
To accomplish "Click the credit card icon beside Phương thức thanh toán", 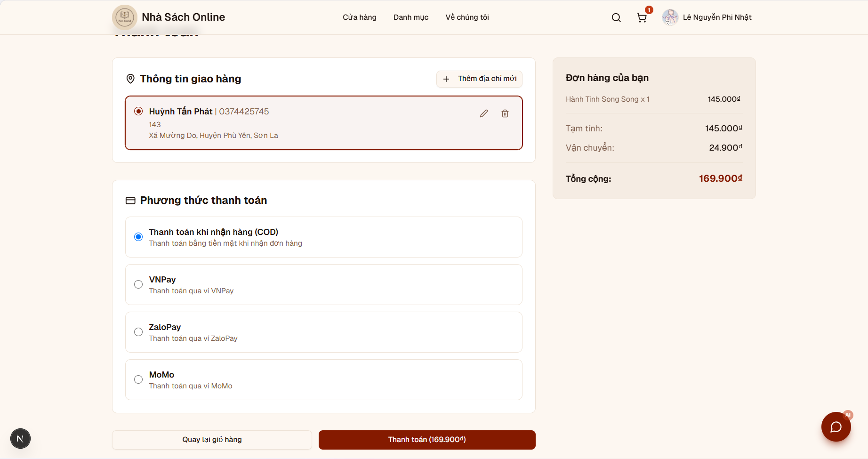I will pyautogui.click(x=130, y=201).
